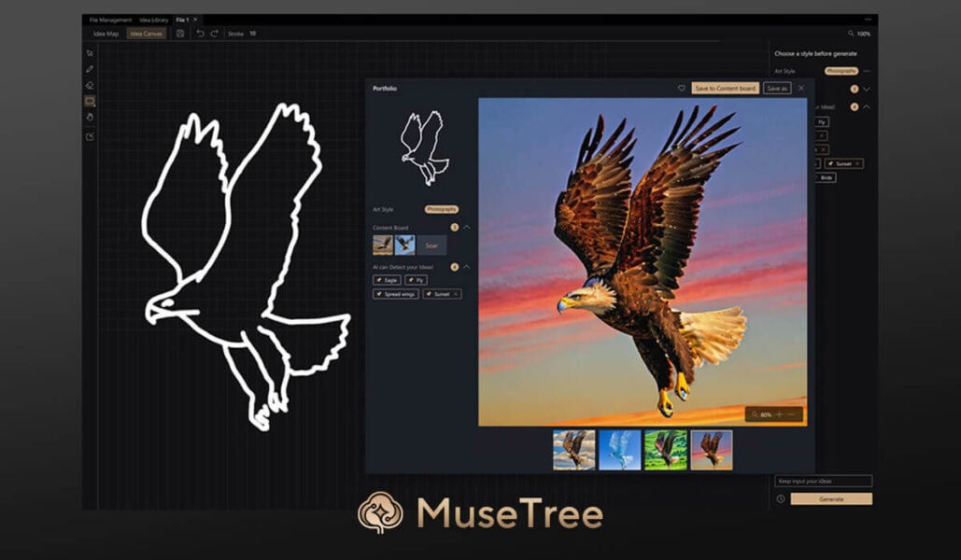The width and height of the screenshot is (961, 560).
Task: Collapse the AI can Detect your Ideas section
Action: click(467, 266)
